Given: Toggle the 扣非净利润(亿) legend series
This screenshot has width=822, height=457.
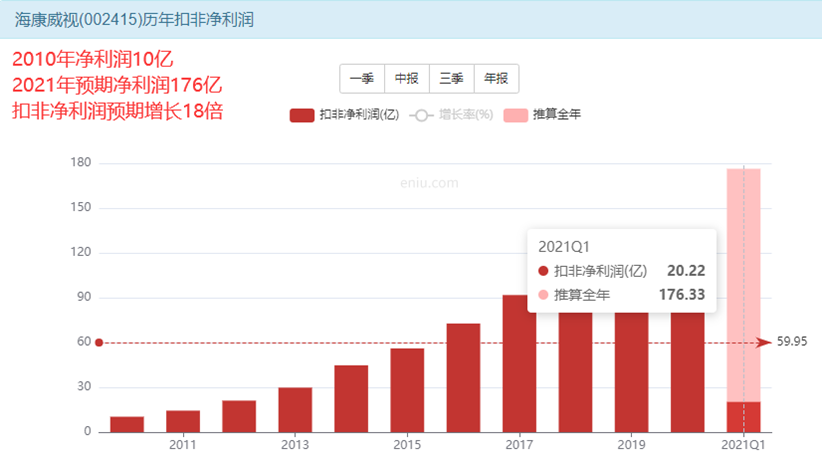Looking at the screenshot, I should click(344, 115).
